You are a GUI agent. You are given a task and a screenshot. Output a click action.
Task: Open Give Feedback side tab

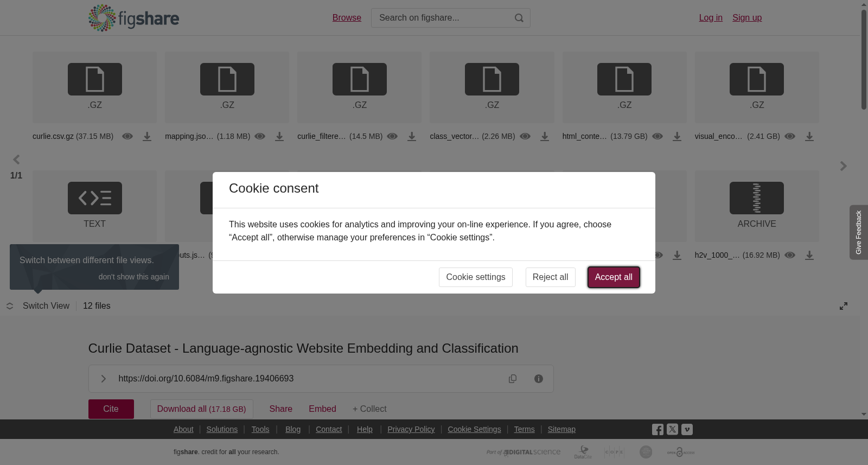[859, 232]
